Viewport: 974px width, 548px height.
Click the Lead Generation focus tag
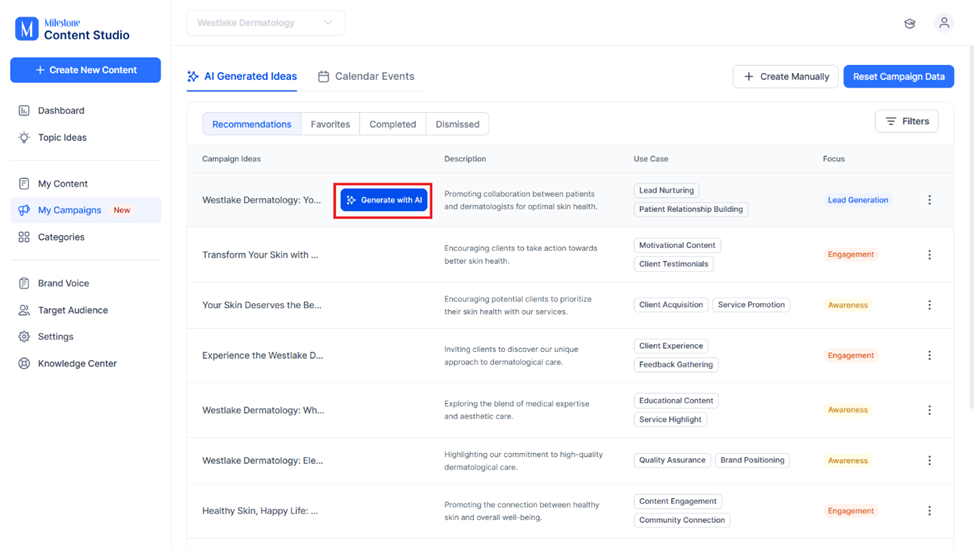tap(857, 200)
